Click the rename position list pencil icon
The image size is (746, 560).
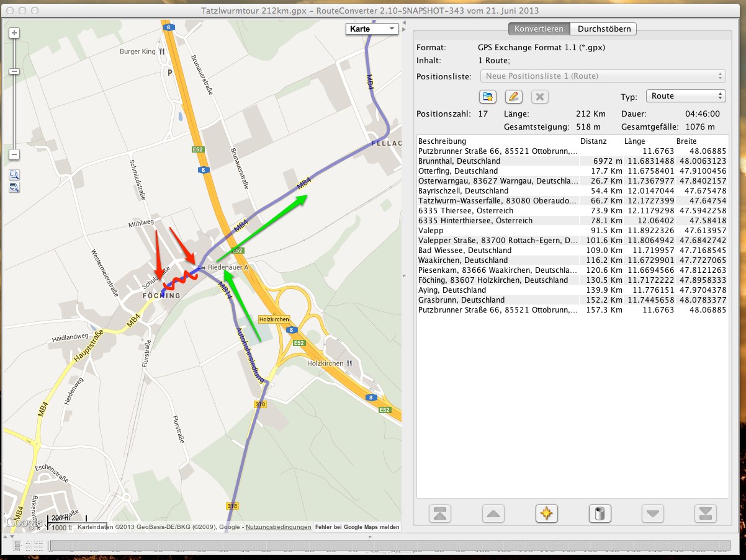click(x=513, y=97)
